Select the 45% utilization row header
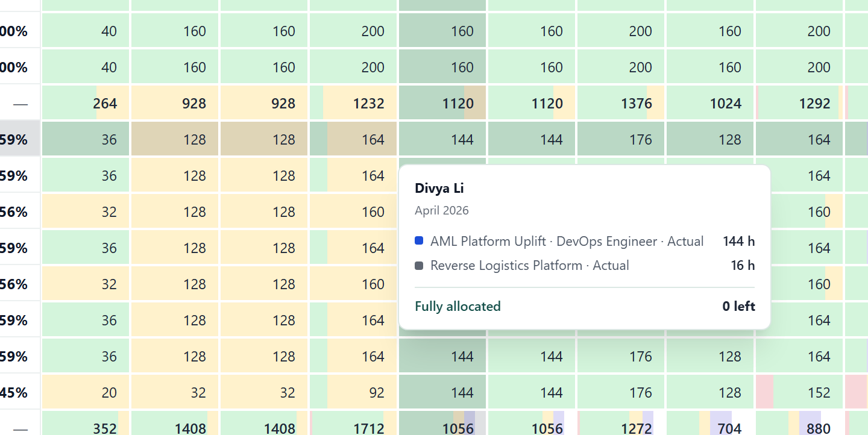868x435 pixels. (20, 392)
